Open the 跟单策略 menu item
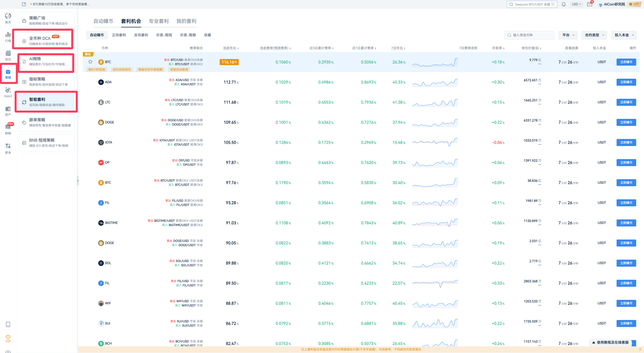The height and width of the screenshot is (353, 644). point(47,122)
